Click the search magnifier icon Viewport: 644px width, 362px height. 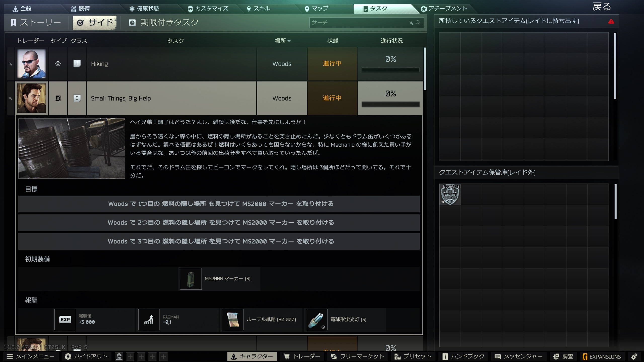[418, 23]
